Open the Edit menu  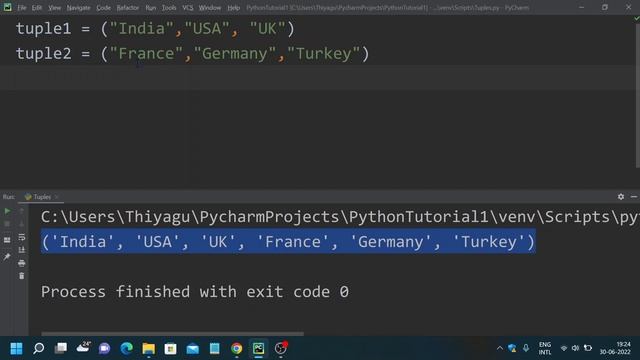37,8
